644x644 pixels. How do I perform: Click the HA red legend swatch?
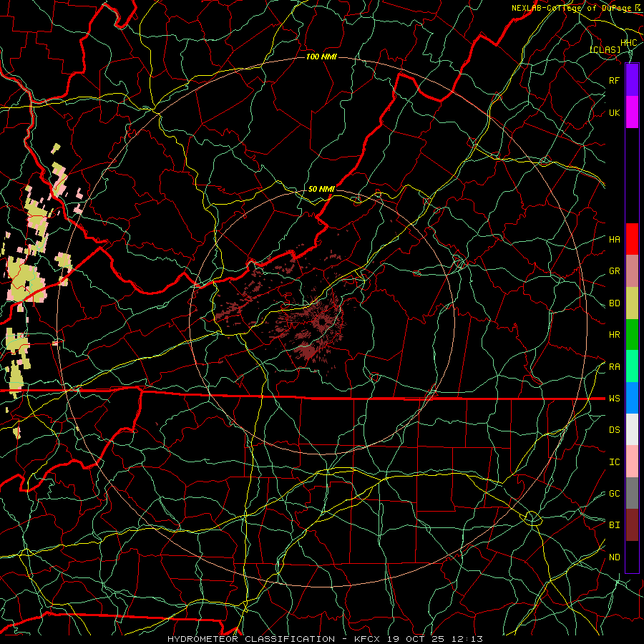[x=632, y=239]
